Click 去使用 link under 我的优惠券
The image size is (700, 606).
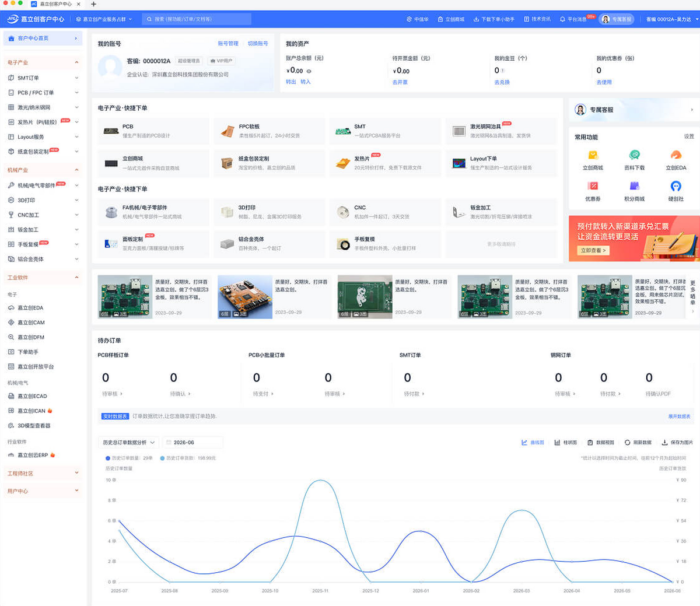tap(604, 82)
